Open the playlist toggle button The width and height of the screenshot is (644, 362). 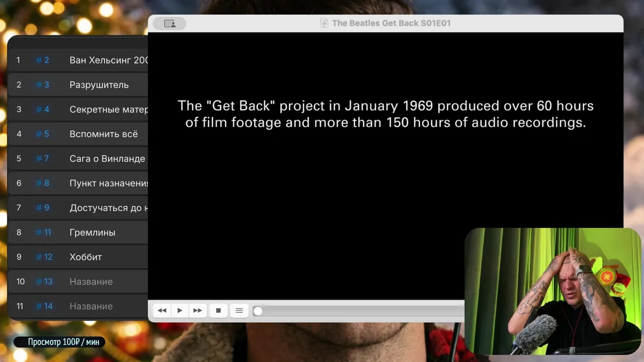click(239, 311)
